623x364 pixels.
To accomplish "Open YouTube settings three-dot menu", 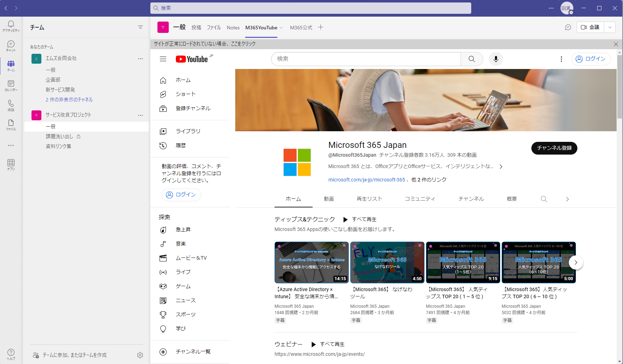I will click(x=561, y=59).
